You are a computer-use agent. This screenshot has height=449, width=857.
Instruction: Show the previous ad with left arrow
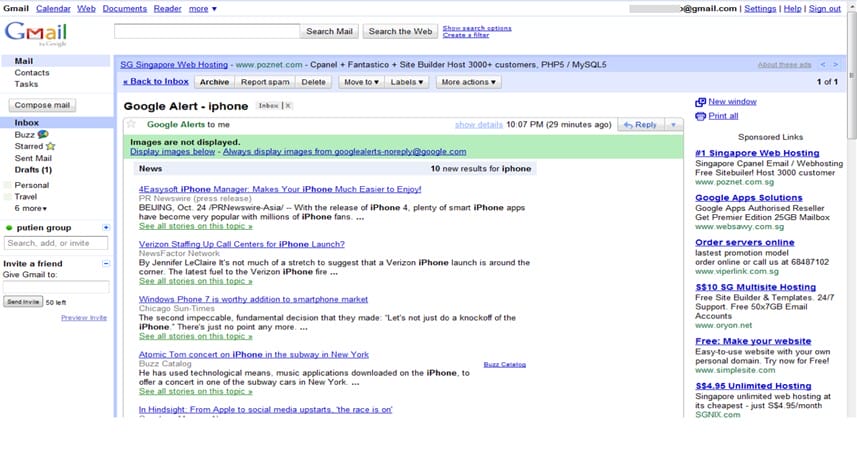[822, 64]
